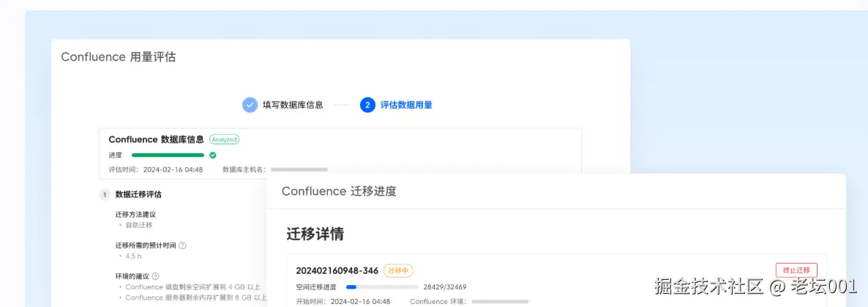Click the 迁移中 status tag
The height and width of the screenshot is (307, 868).
[x=399, y=270]
